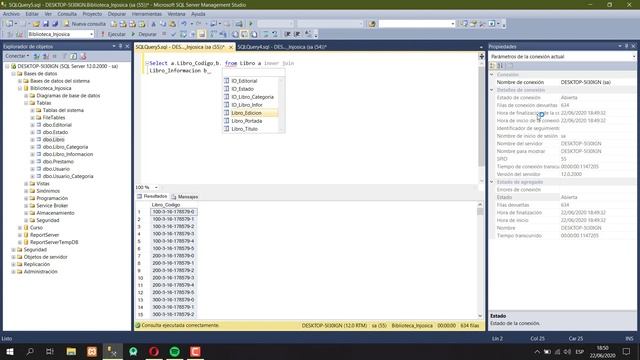Click the find-in-files icon beside search box

372,24
